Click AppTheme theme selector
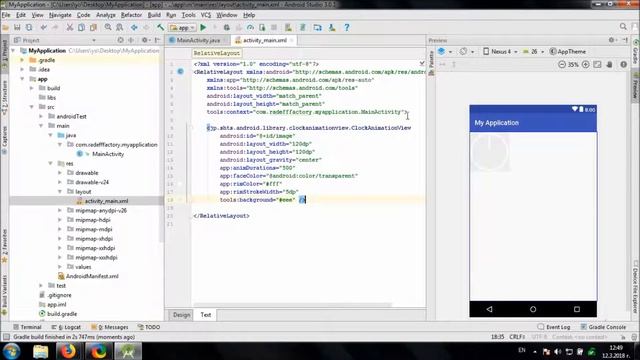 568,51
